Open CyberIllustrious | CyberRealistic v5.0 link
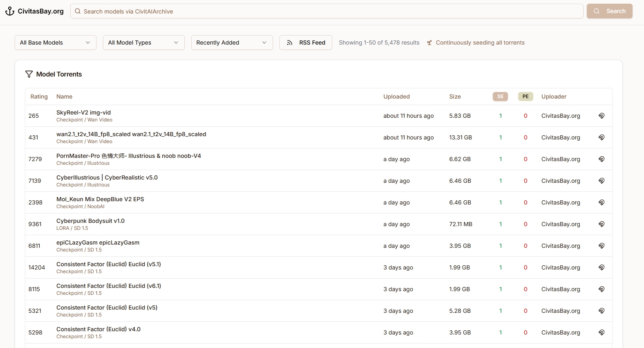The image size is (644, 348). (x=107, y=177)
